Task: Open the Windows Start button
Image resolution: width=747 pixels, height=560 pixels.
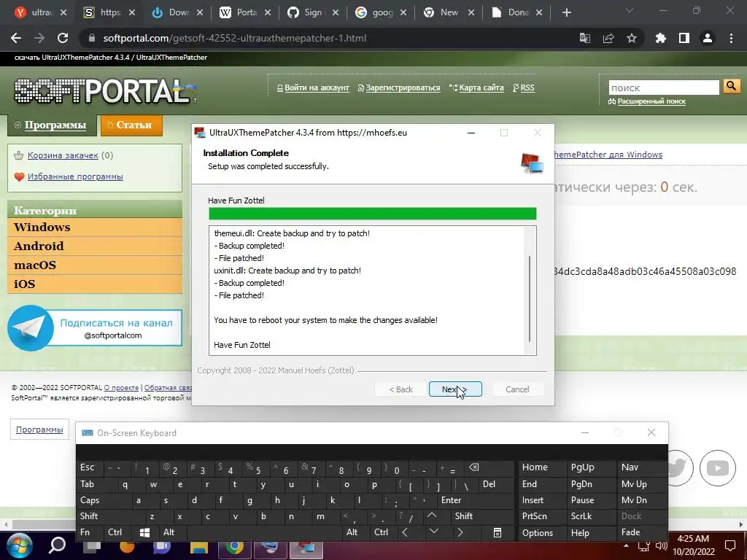Action: pos(19,545)
